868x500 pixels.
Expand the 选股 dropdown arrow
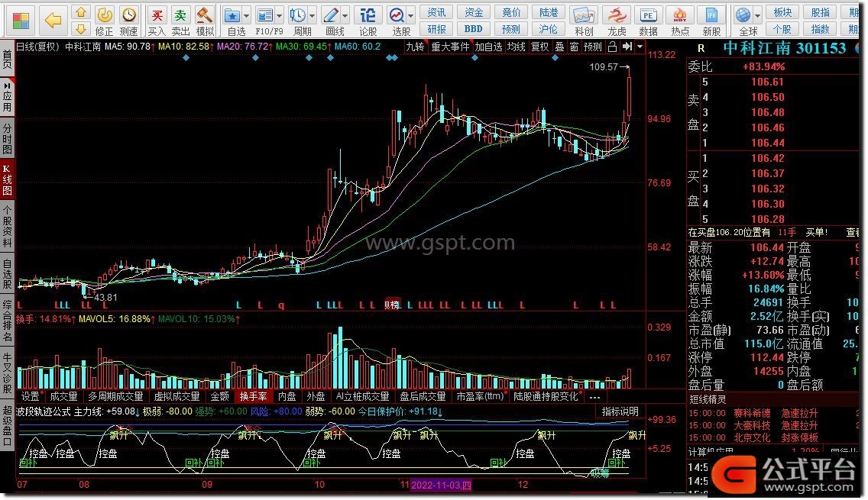[x=411, y=15]
